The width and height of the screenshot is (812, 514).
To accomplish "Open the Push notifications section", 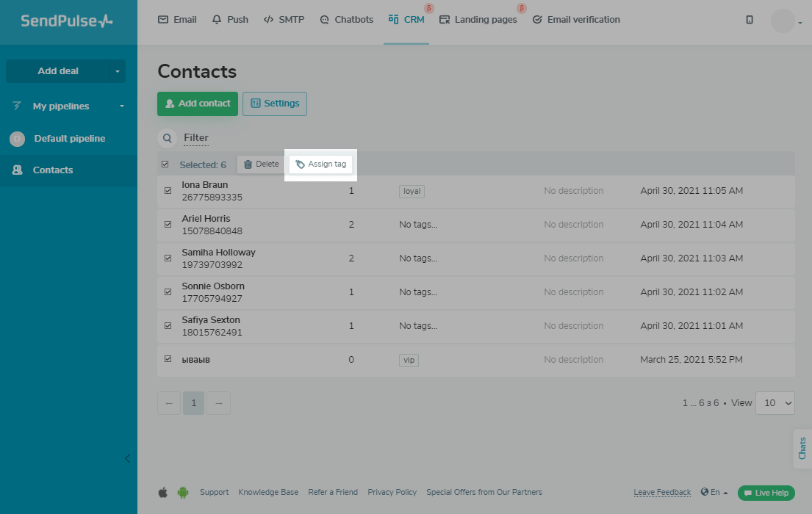I will 230,20.
